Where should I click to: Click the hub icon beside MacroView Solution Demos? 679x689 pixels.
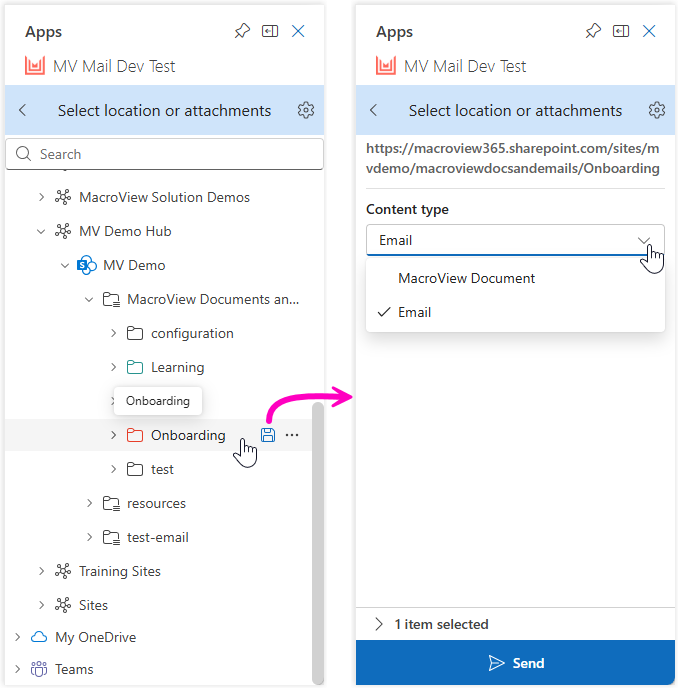point(63,197)
